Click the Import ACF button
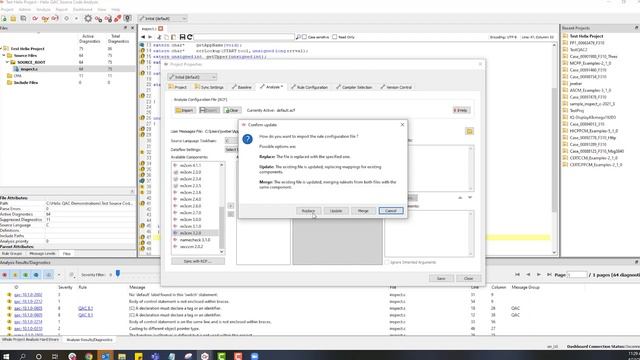Image resolution: width=640 pixels, height=360 pixels. [x=185, y=110]
